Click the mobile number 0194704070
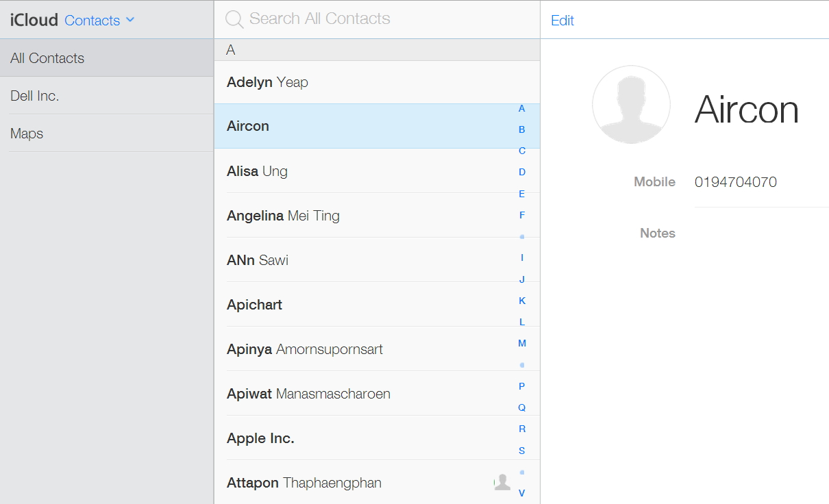Viewport: 829px width, 504px height. pos(735,182)
